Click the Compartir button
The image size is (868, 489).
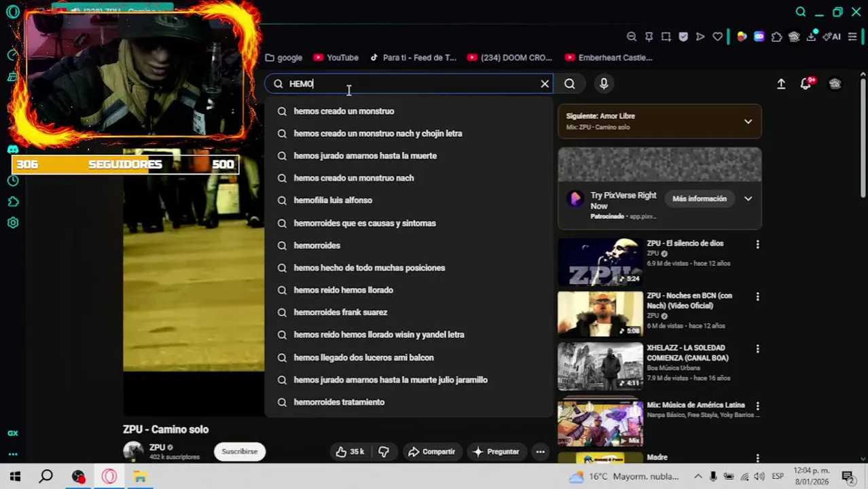(431, 452)
